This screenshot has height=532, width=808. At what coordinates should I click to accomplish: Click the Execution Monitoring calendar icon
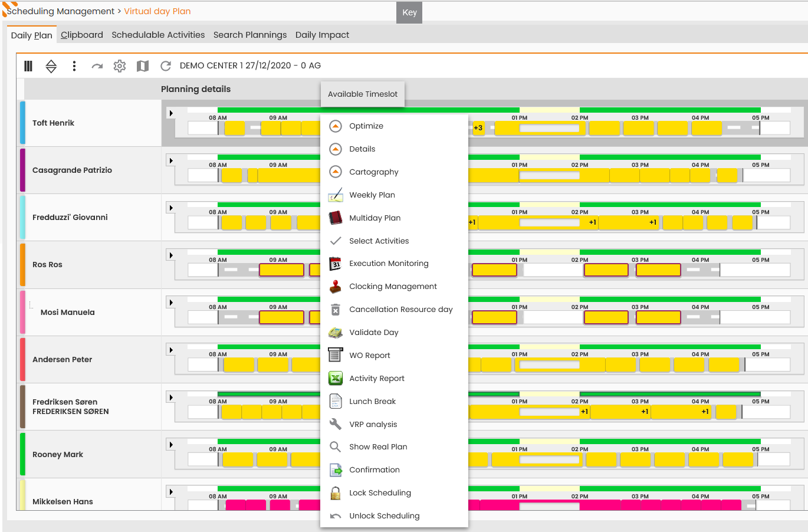(x=336, y=264)
